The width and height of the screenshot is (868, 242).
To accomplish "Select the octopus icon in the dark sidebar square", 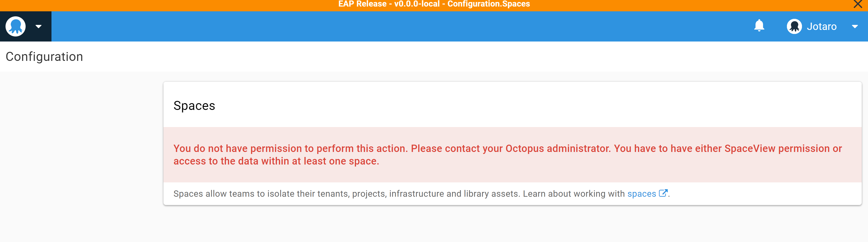I will coord(16,26).
